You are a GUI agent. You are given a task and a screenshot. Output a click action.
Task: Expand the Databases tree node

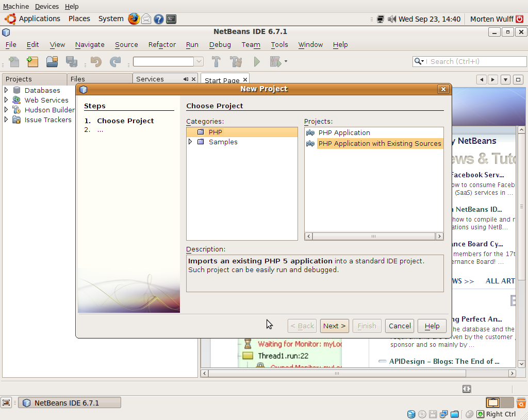click(x=6, y=90)
